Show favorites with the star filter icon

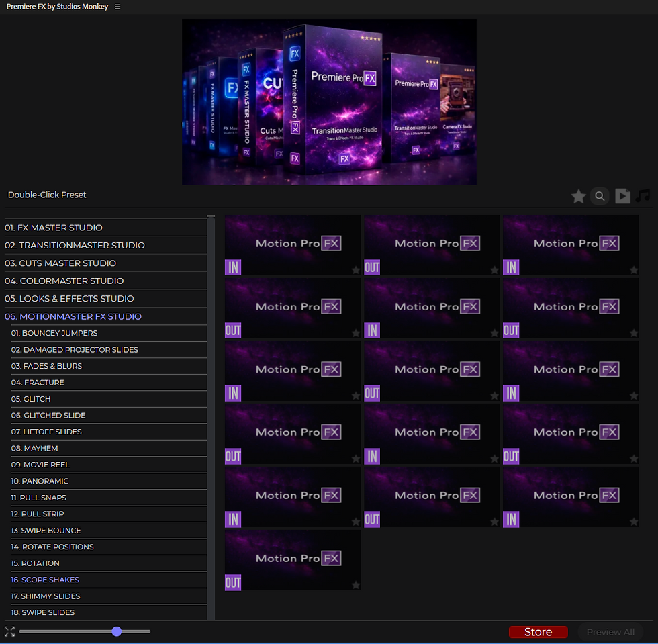coord(578,196)
